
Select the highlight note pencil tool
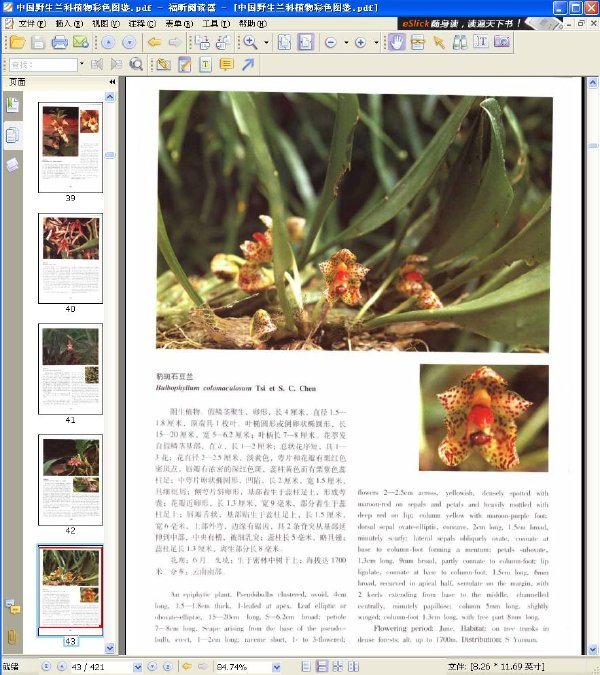(x=185, y=65)
